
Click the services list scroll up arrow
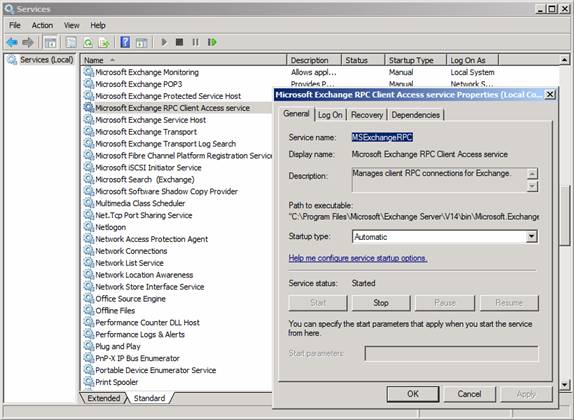pos(564,60)
